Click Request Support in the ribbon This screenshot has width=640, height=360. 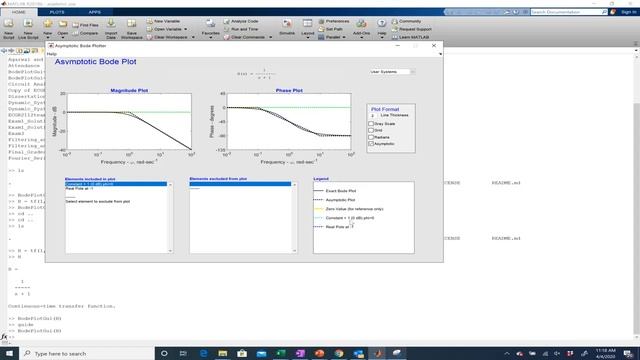(x=411, y=29)
